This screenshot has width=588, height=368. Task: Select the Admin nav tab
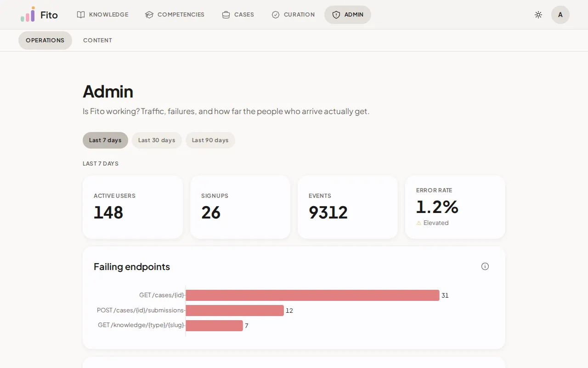click(x=348, y=15)
